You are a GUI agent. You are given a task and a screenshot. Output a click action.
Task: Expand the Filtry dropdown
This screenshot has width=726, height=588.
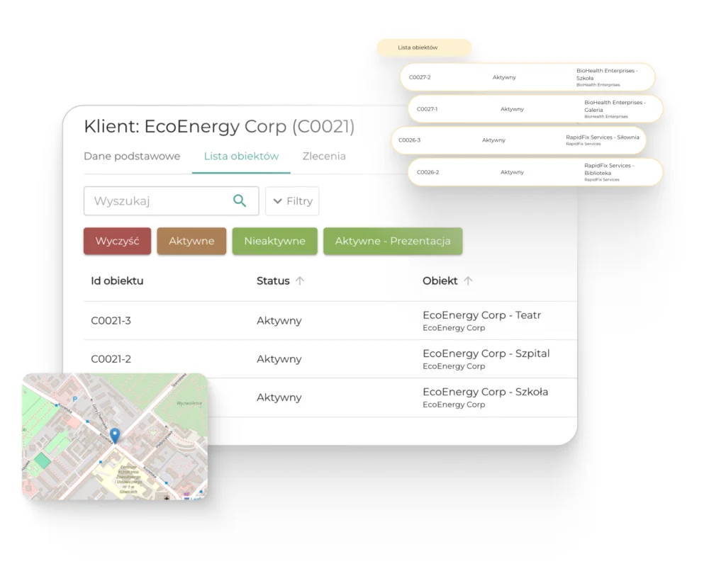(x=292, y=201)
